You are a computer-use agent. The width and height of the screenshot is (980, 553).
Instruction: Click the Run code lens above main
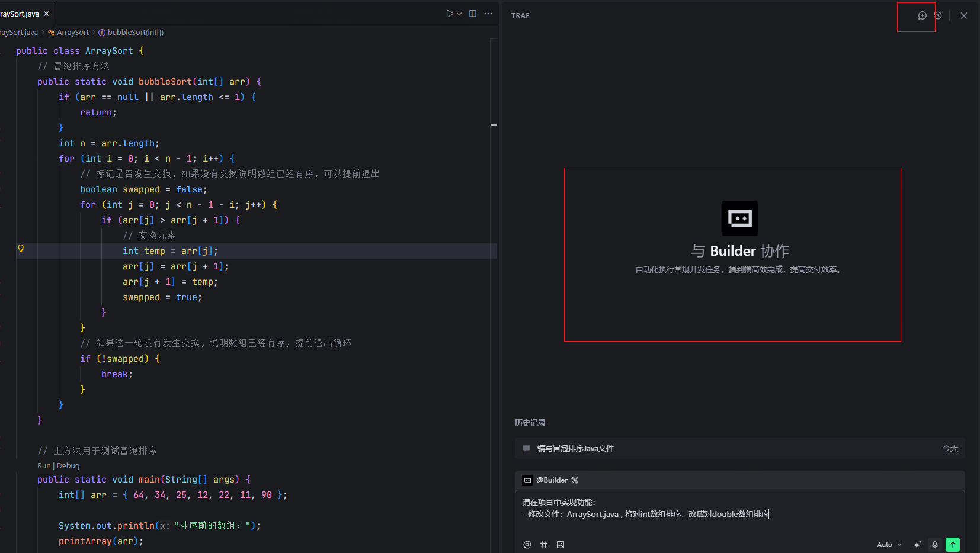pos(44,466)
